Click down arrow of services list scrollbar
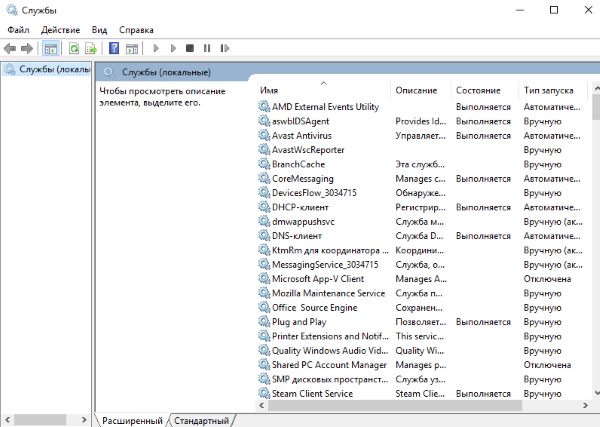The width and height of the screenshot is (600, 427). pyautogui.click(x=596, y=392)
